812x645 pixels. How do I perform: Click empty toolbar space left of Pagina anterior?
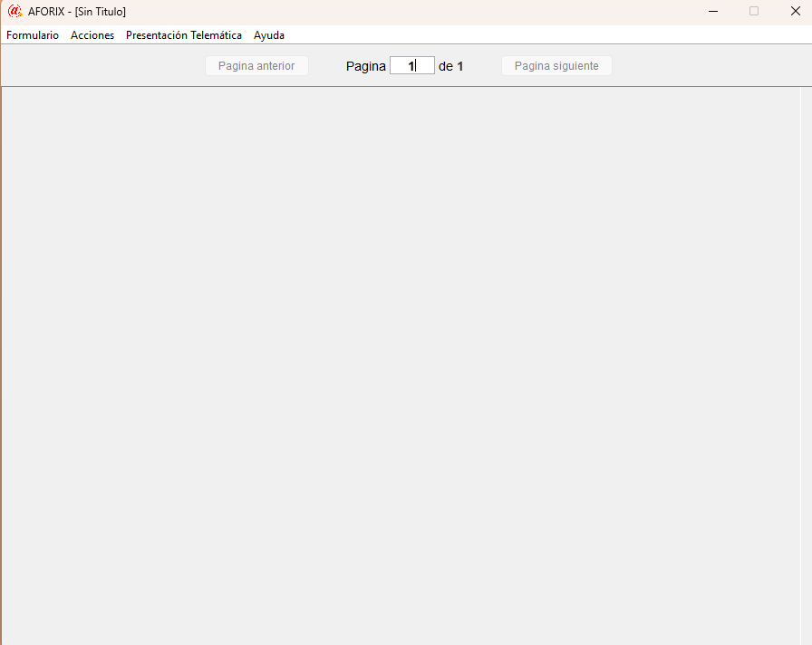click(x=100, y=66)
